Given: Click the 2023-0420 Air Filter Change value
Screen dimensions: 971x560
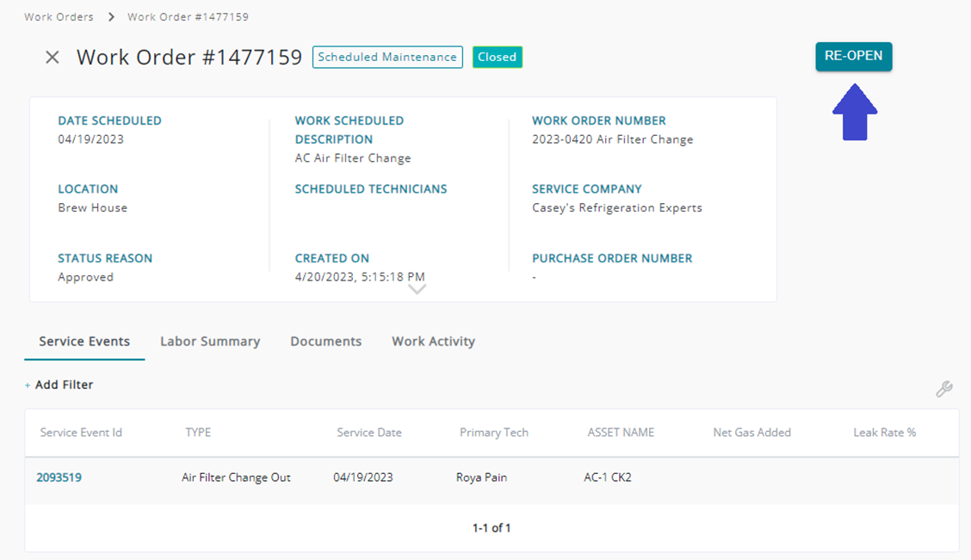Looking at the screenshot, I should (612, 139).
